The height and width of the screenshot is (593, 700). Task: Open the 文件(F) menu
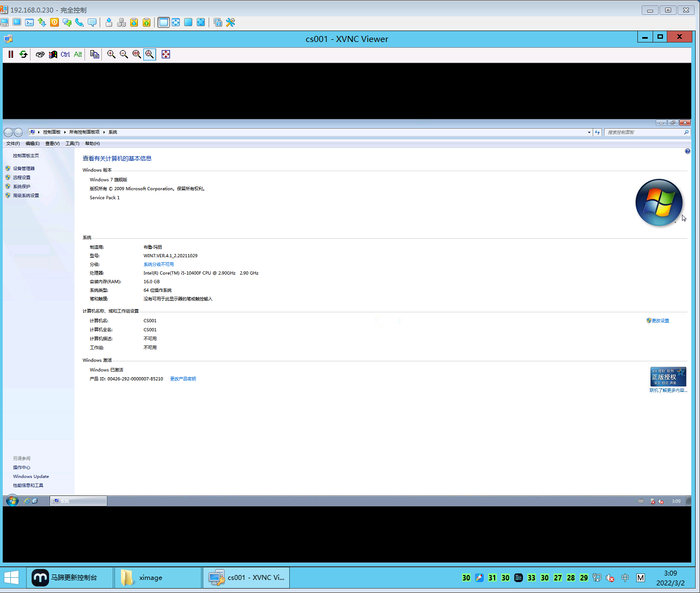tap(13, 144)
